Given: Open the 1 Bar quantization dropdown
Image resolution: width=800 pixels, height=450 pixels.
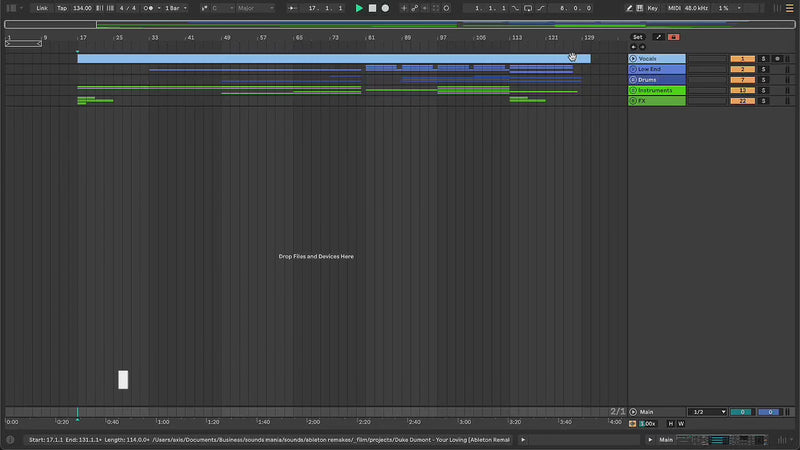Looking at the screenshot, I should (175, 8).
